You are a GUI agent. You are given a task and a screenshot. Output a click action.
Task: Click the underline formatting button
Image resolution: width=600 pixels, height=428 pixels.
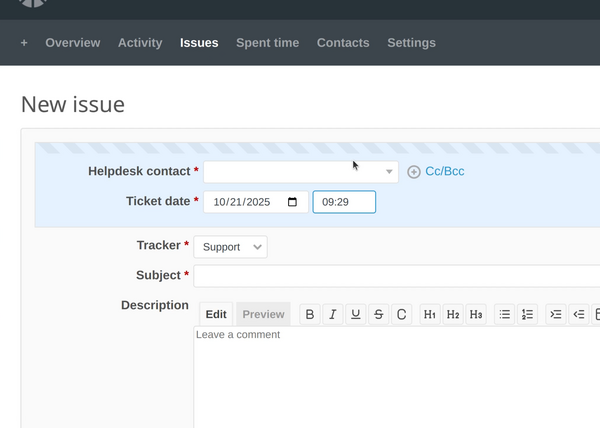click(x=355, y=314)
